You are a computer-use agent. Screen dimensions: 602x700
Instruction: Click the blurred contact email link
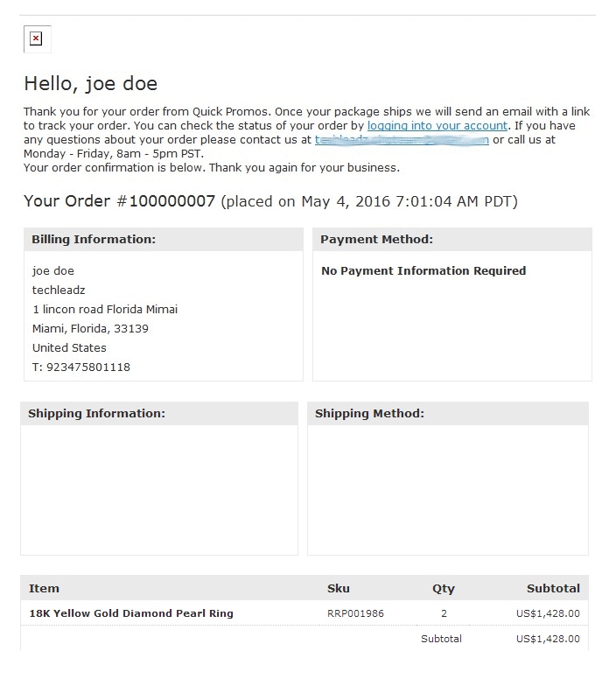(x=402, y=140)
